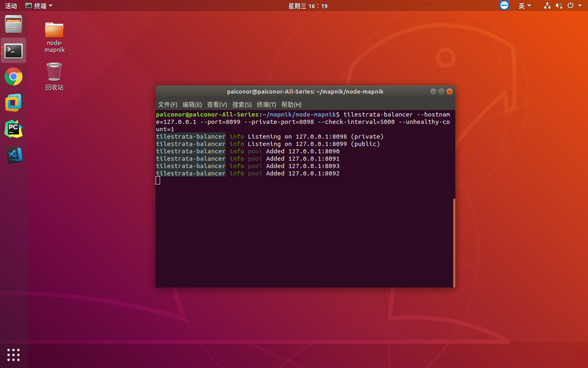Launch Google Chrome from the dock
This screenshot has height=368, width=588.
pos(13,76)
